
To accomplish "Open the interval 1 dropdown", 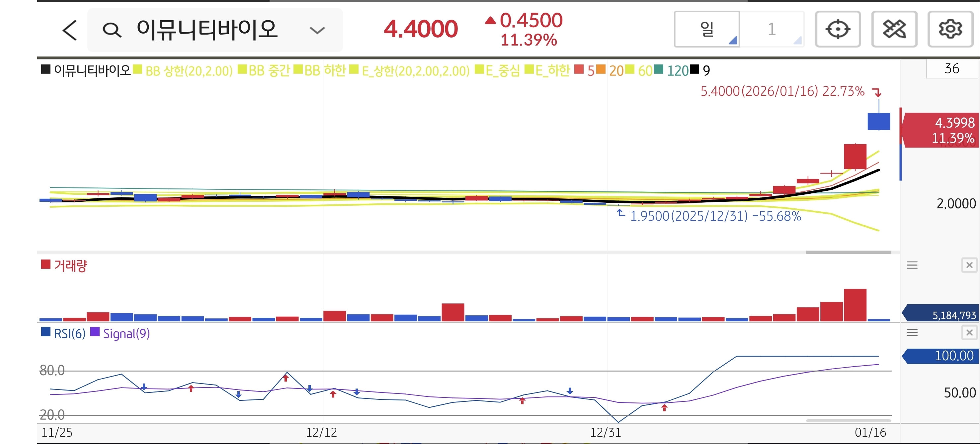I will pos(772,29).
